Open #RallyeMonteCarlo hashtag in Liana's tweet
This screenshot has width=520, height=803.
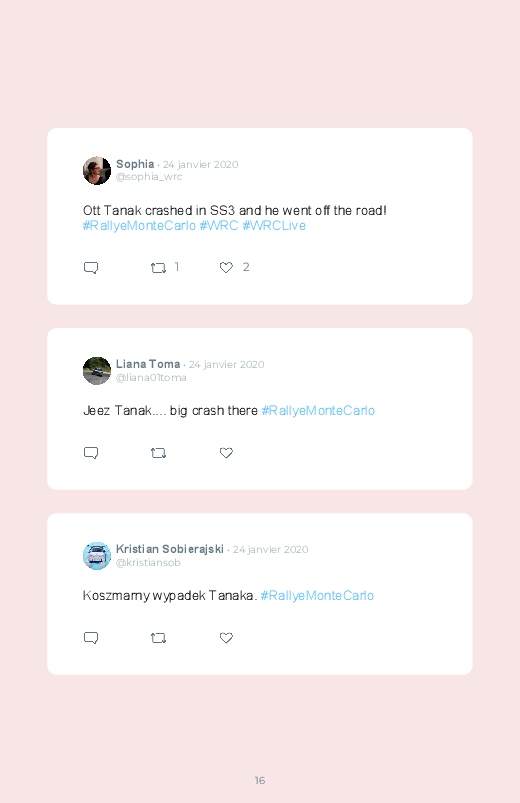[318, 411]
